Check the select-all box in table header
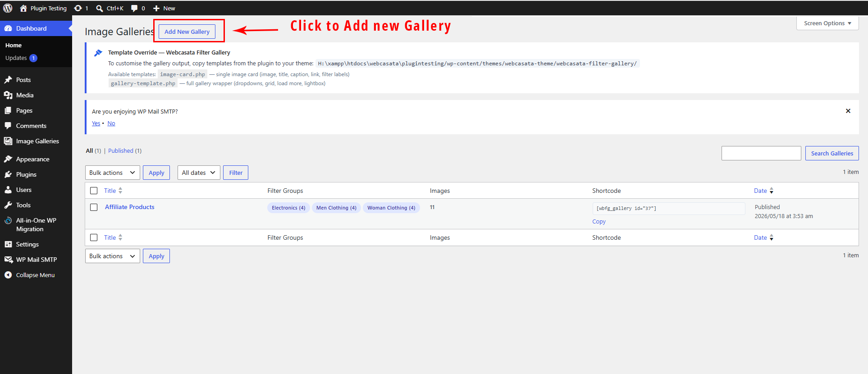 (94, 191)
